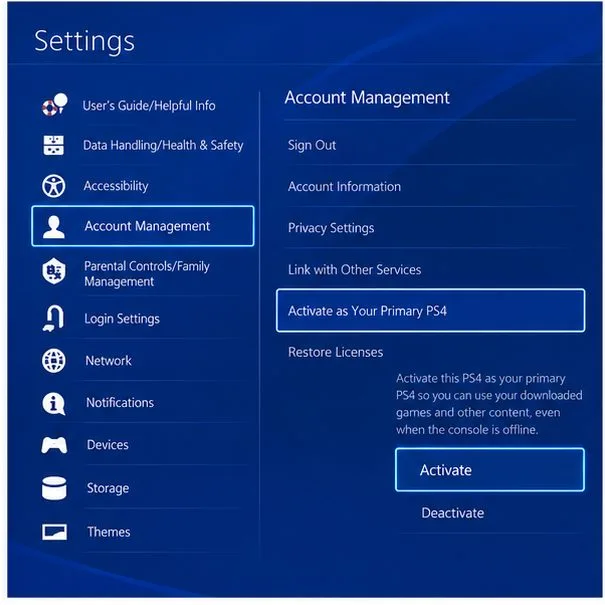Click the Themes picture icon
This screenshot has height=605, width=605.
[54, 532]
